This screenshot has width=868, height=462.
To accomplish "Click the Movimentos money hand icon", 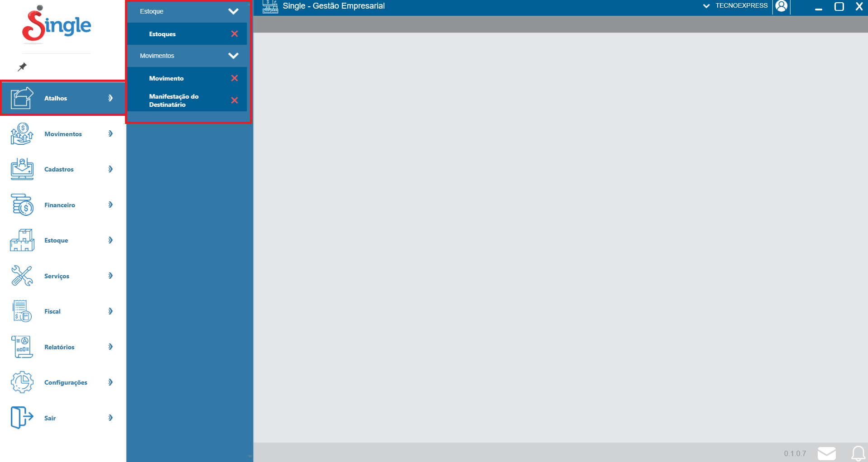I will click(x=22, y=134).
